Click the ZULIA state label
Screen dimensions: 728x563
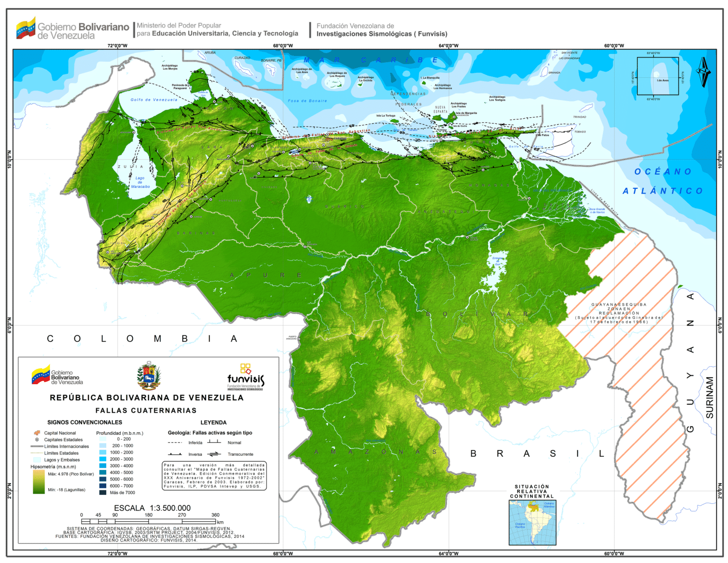click(130, 166)
